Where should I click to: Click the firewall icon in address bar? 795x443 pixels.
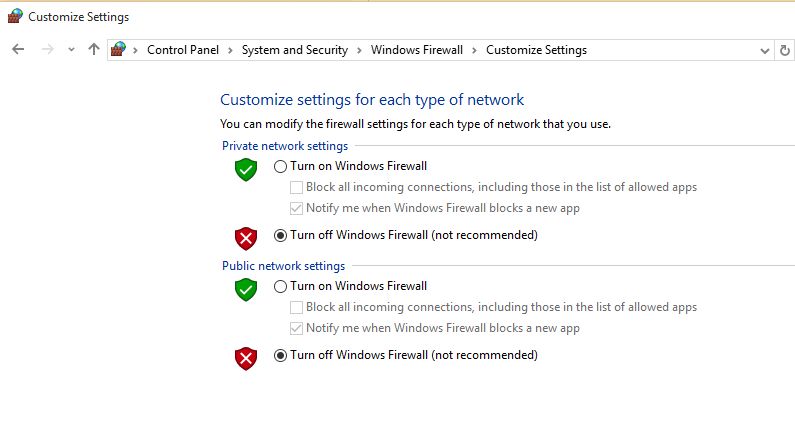(x=119, y=49)
